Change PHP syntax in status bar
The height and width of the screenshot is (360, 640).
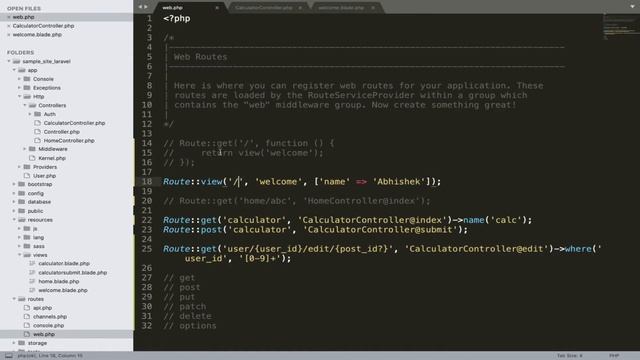point(614,356)
